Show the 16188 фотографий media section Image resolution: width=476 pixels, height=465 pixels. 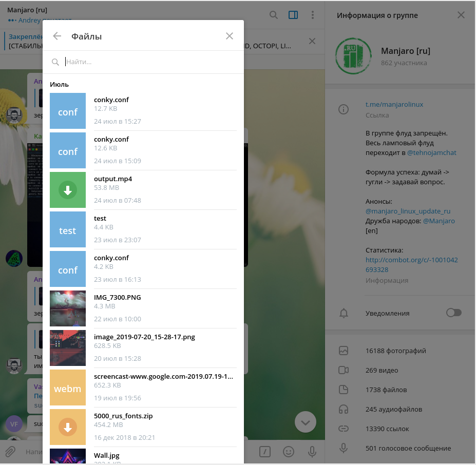coord(395,351)
